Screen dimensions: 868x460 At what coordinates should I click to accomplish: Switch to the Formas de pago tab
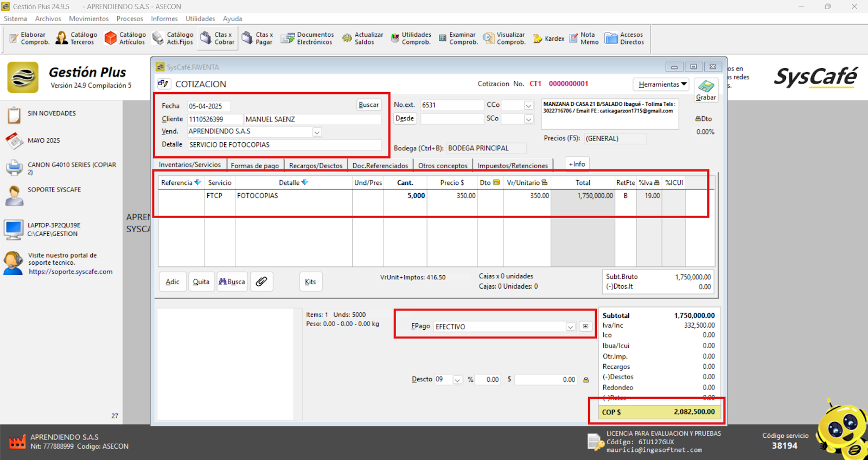click(254, 165)
